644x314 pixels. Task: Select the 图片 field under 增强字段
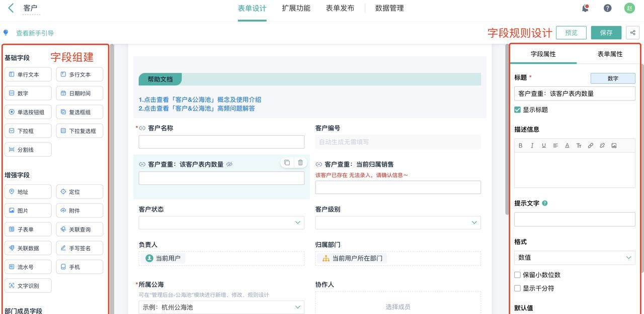(x=28, y=210)
